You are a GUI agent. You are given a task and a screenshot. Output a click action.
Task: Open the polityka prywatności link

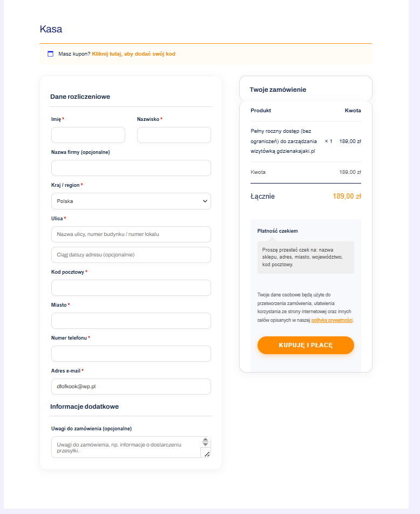[332, 320]
